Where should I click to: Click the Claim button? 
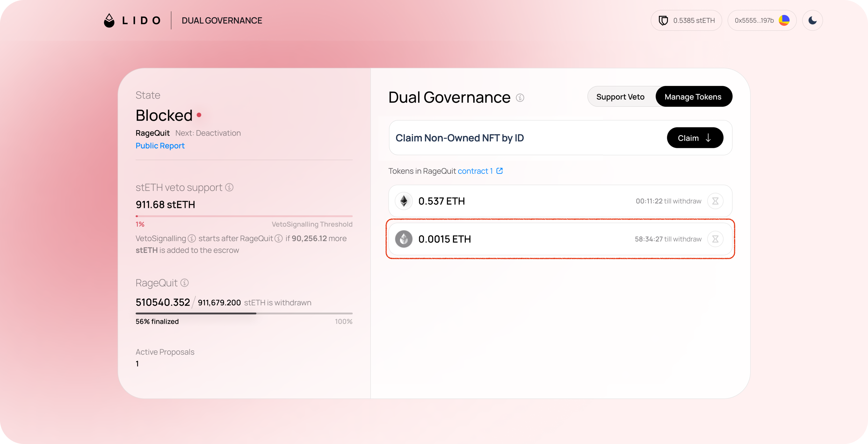tap(695, 138)
